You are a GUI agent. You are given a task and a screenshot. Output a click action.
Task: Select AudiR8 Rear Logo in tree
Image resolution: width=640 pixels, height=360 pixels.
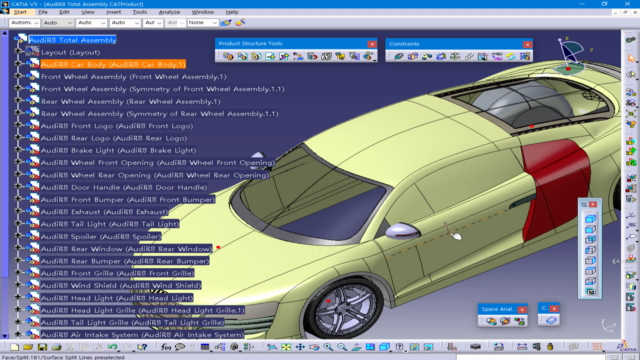[x=114, y=138]
